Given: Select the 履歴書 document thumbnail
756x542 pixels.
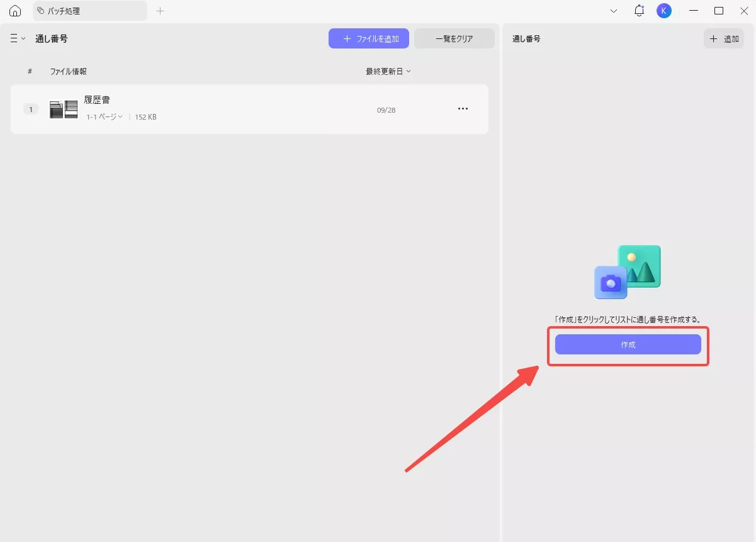Looking at the screenshot, I should coord(63,109).
